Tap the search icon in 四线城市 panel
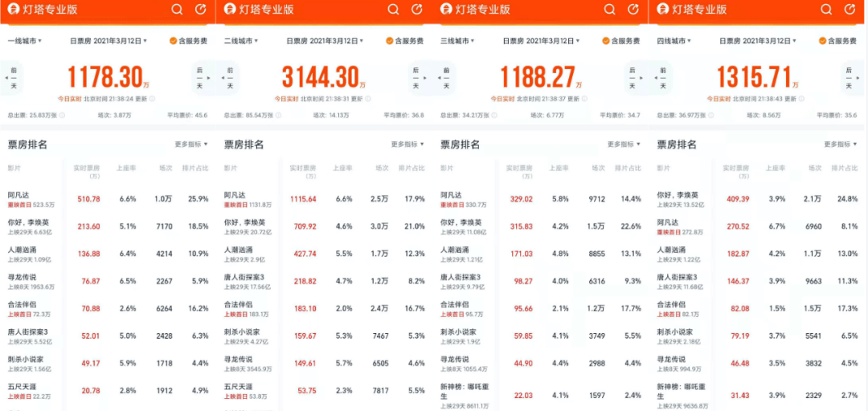The image size is (868, 411). 826,10
